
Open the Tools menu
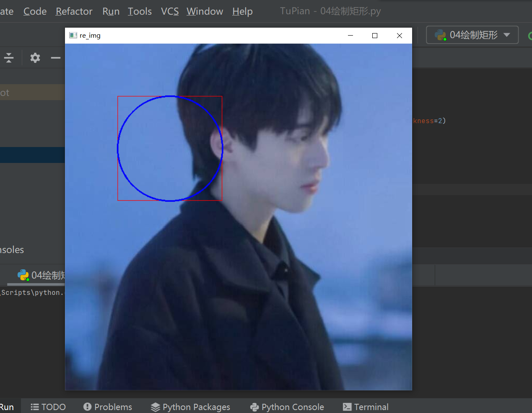click(140, 11)
